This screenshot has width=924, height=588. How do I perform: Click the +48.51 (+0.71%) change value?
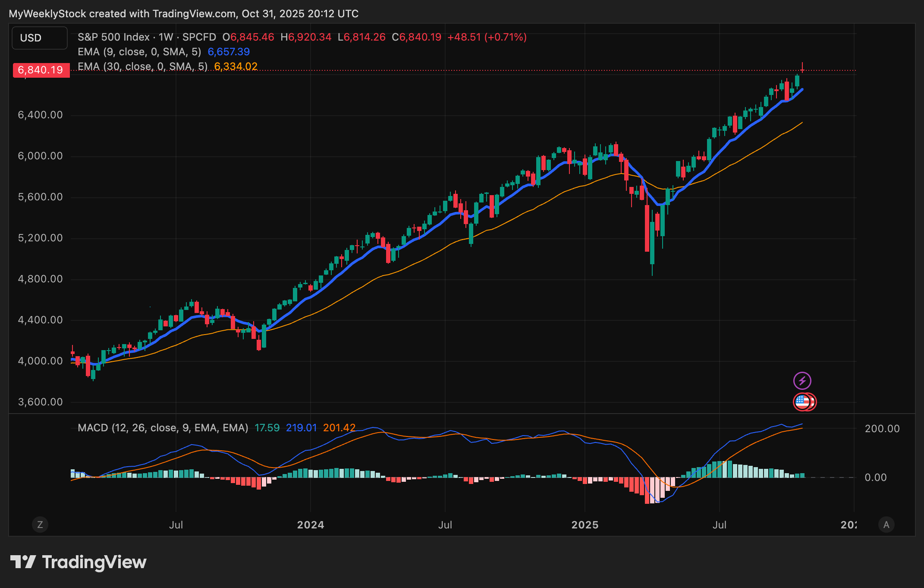(487, 37)
